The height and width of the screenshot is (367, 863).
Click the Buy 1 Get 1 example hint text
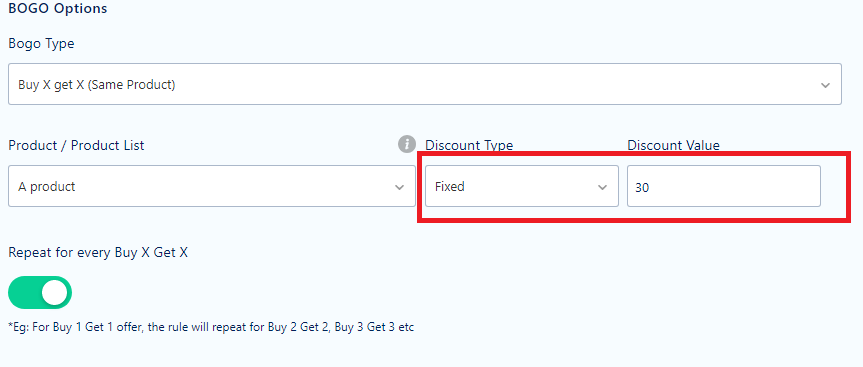(x=211, y=327)
